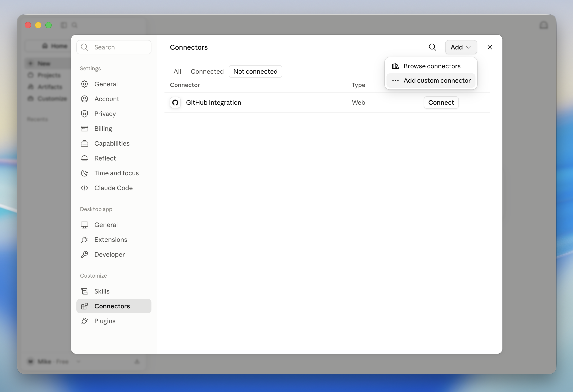Click search icon in window title bar

pos(74,25)
